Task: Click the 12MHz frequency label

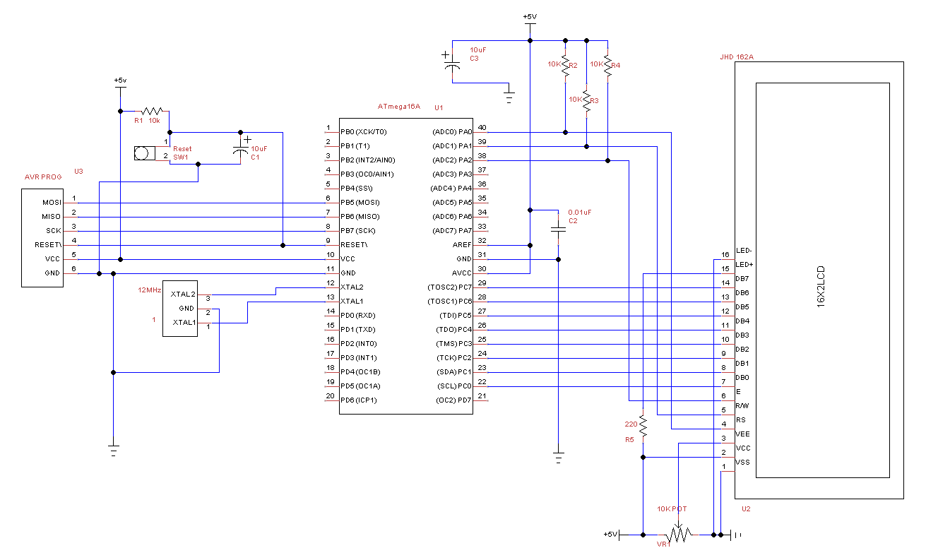Action: 149,290
